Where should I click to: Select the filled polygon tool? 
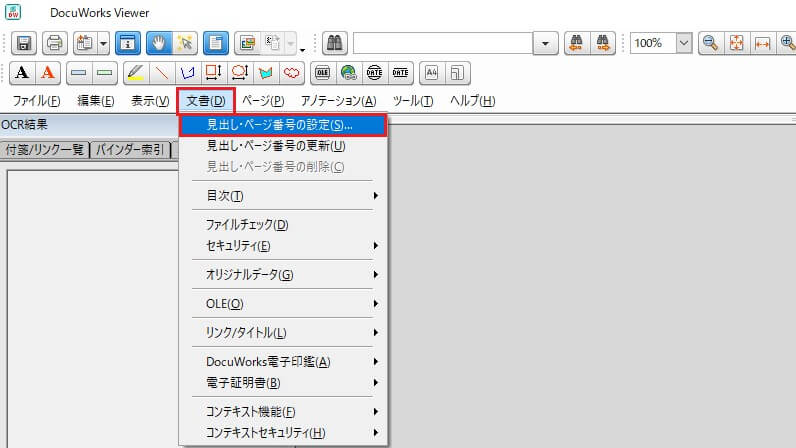pos(265,73)
